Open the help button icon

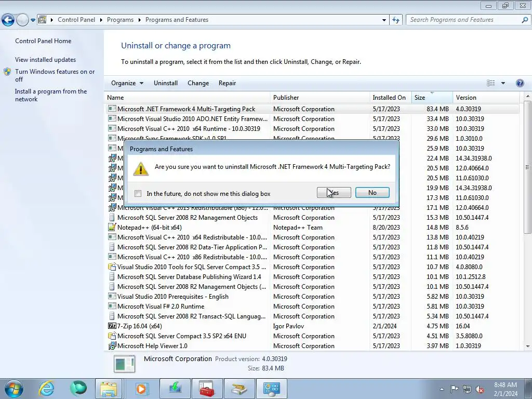tap(520, 83)
